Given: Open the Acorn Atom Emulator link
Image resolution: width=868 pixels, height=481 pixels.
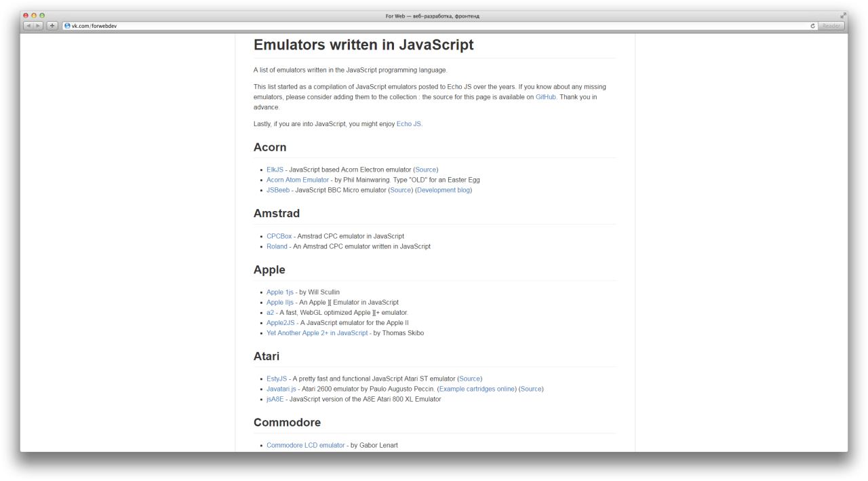Looking at the screenshot, I should pos(298,180).
